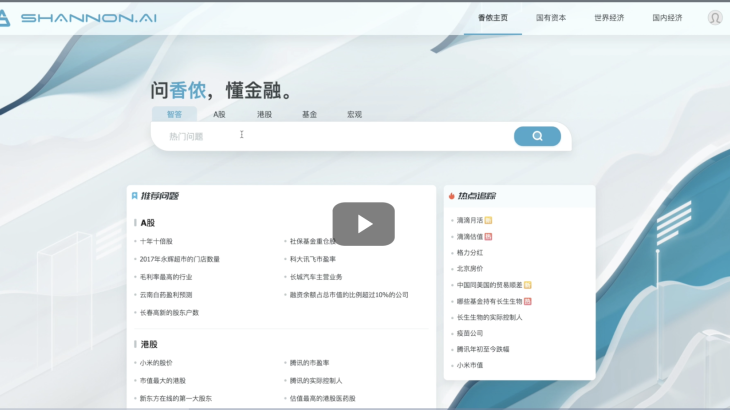Switch to the 港股 search tab
This screenshot has width=730, height=410.
[x=264, y=114]
